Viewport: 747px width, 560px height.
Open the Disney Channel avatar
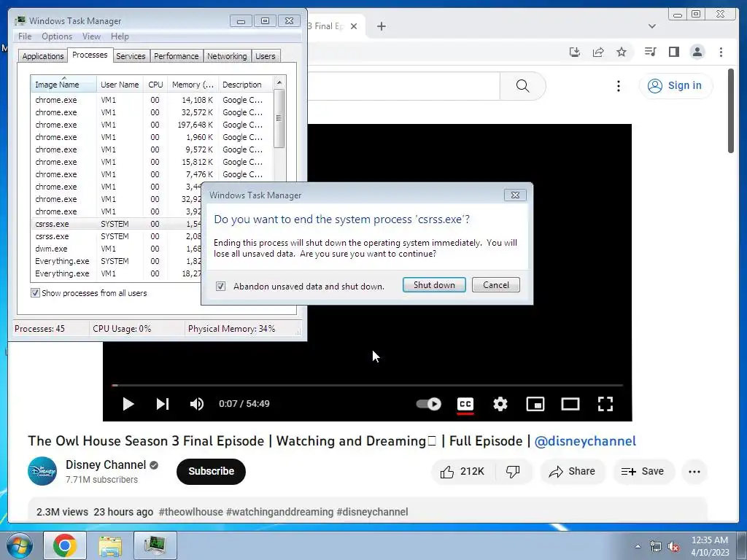click(42, 471)
